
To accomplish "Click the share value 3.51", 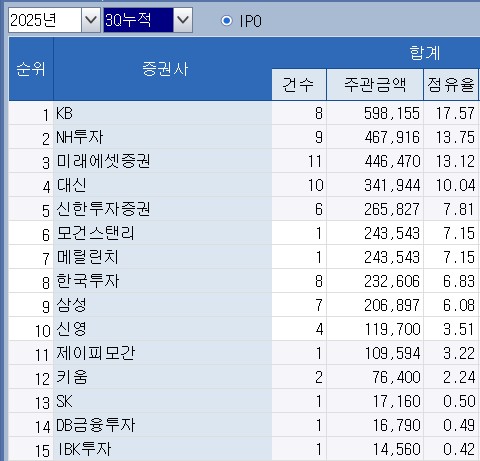I will coord(459,329).
